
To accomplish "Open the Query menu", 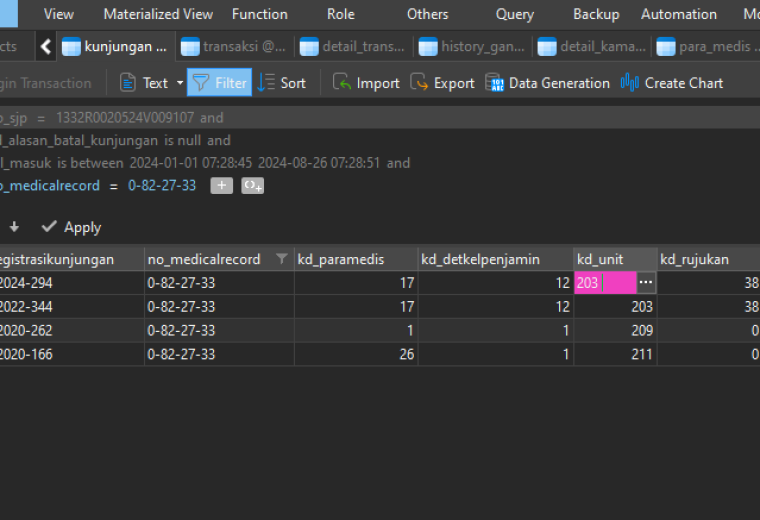I will (515, 14).
